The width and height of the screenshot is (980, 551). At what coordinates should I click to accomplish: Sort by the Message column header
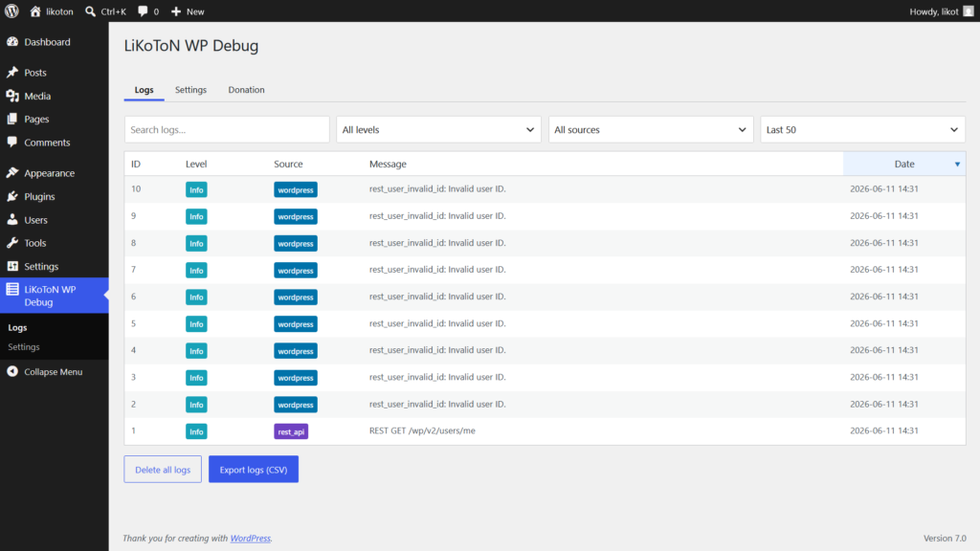pyautogui.click(x=388, y=164)
